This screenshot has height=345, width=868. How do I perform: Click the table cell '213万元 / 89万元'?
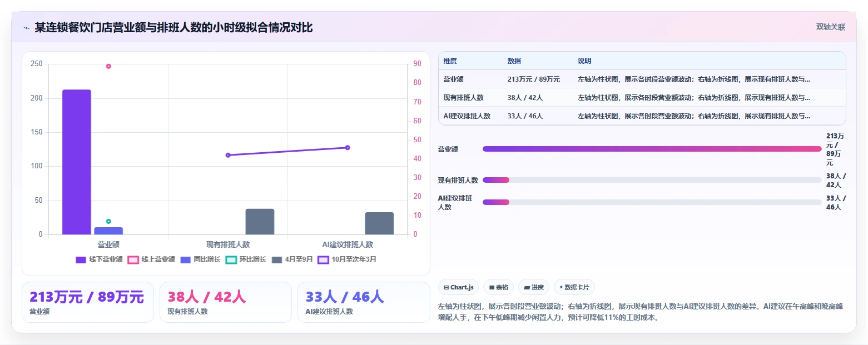(533, 79)
